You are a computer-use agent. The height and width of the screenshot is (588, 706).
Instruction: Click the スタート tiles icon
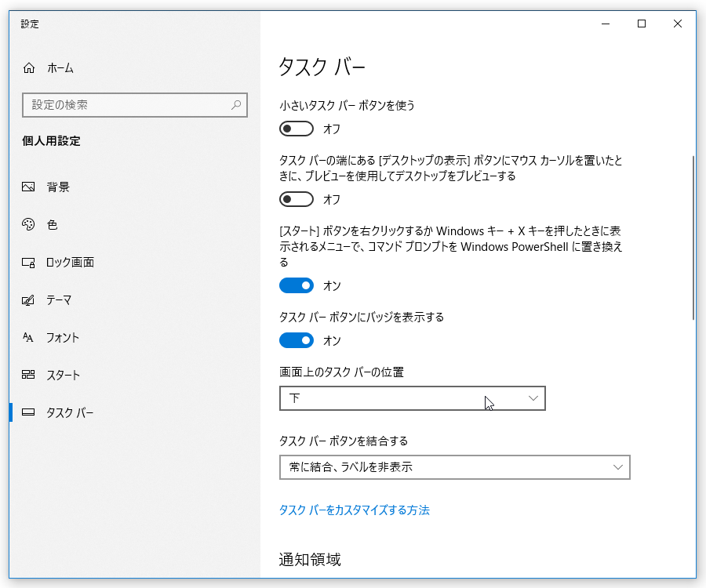(28, 374)
